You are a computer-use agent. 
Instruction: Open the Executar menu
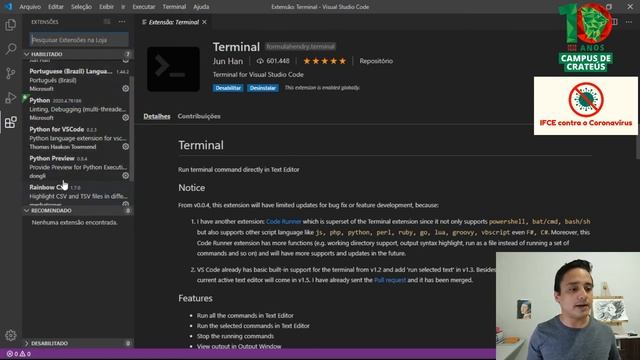coord(144,7)
